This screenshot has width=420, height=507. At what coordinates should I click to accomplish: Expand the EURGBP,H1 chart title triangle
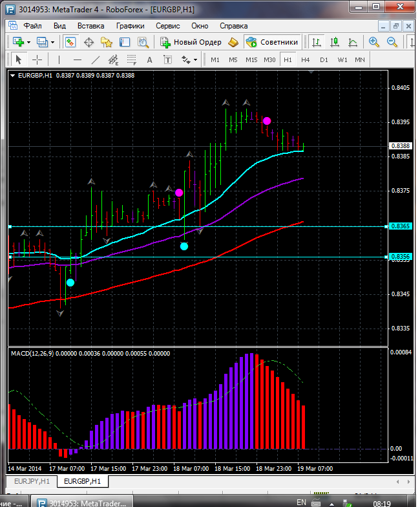click(x=13, y=76)
